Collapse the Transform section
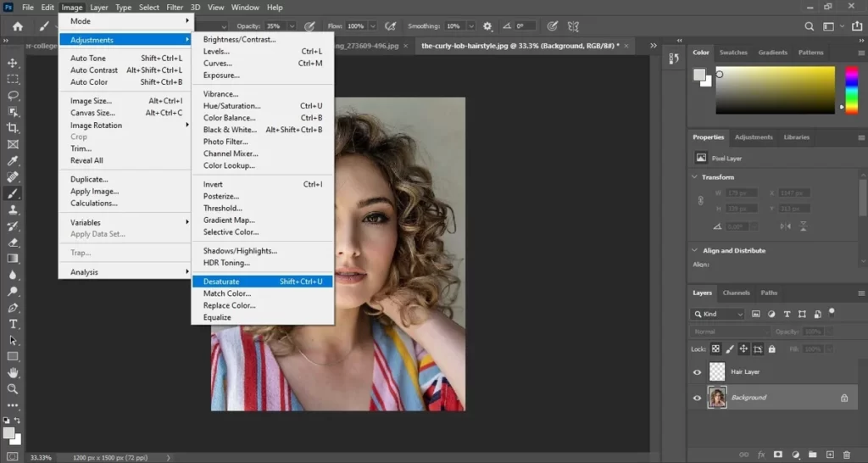868x463 pixels. pos(695,177)
